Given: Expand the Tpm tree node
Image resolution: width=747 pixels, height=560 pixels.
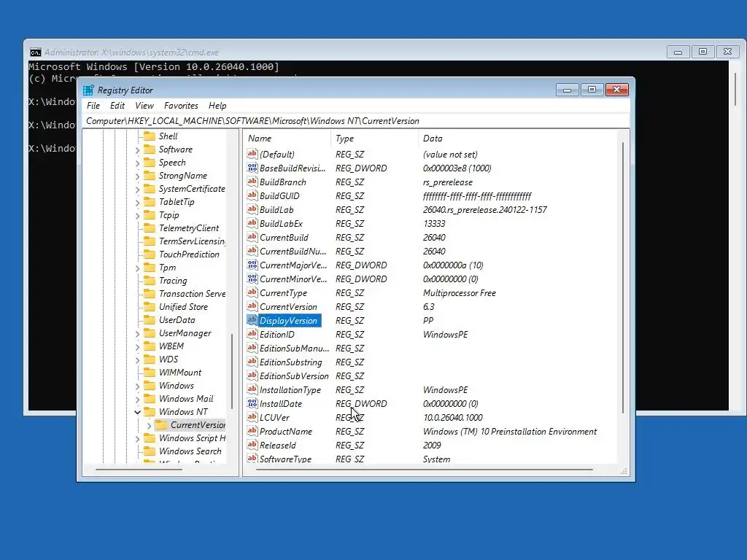Looking at the screenshot, I should tap(137, 268).
